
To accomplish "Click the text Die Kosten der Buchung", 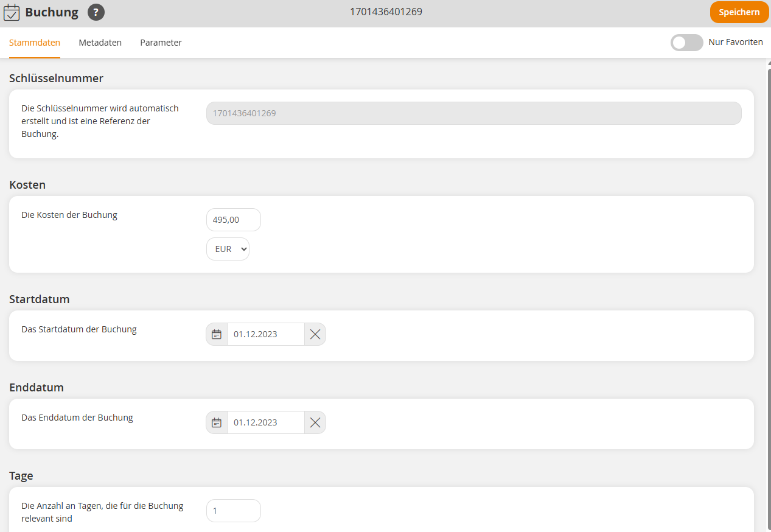I will coord(69,215).
